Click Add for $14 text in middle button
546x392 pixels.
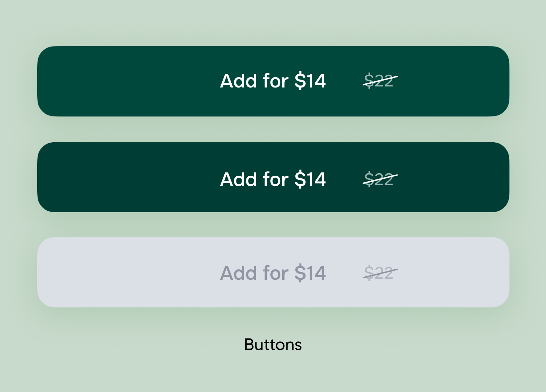click(x=273, y=178)
